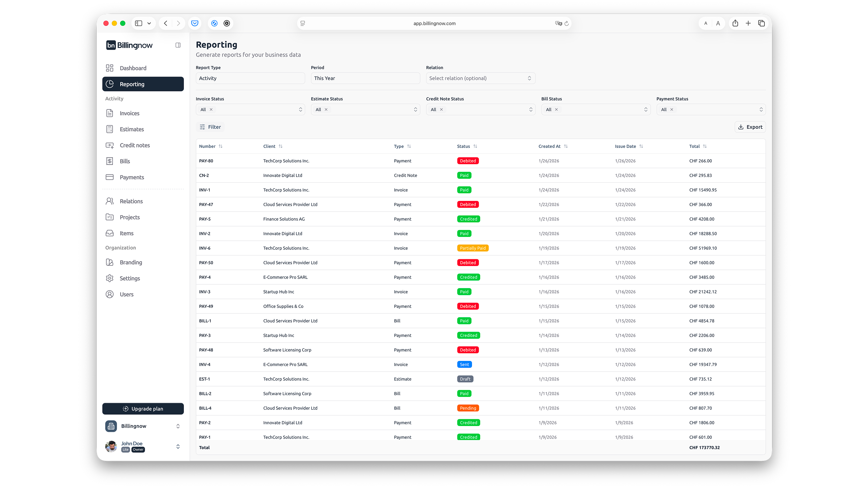Open the Users section in sidebar

click(126, 294)
